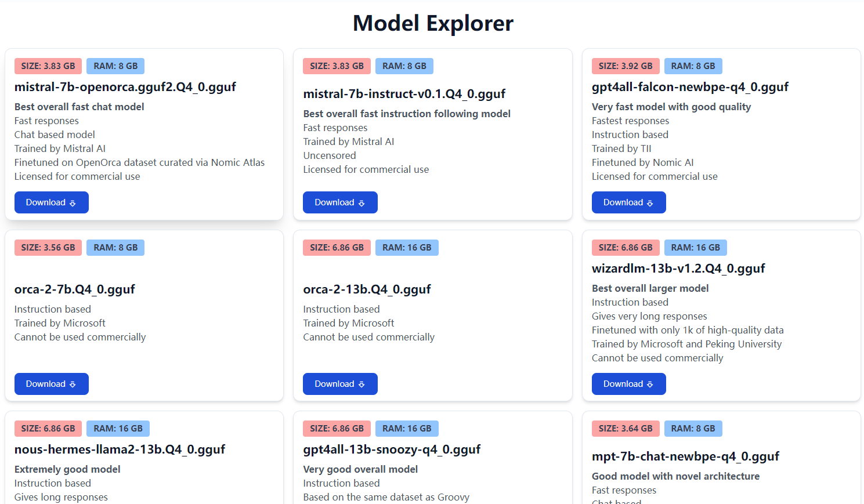Click the RAM: 8 GB badge on orca-2-7b card
The image size is (864, 504).
click(x=115, y=248)
